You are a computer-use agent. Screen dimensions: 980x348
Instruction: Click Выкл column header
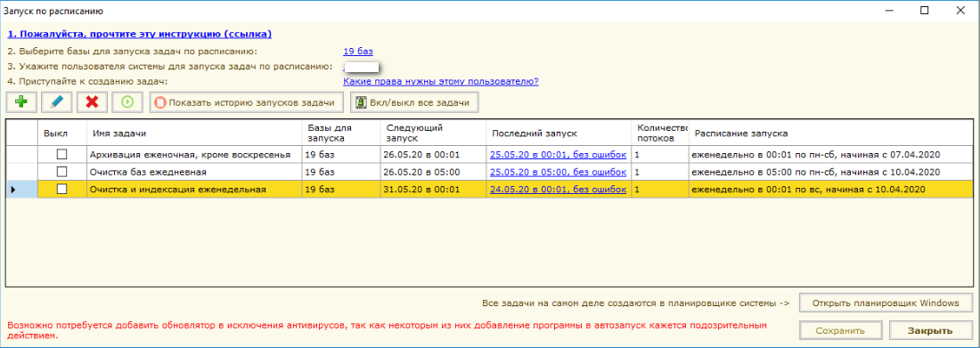pyautogui.click(x=61, y=134)
